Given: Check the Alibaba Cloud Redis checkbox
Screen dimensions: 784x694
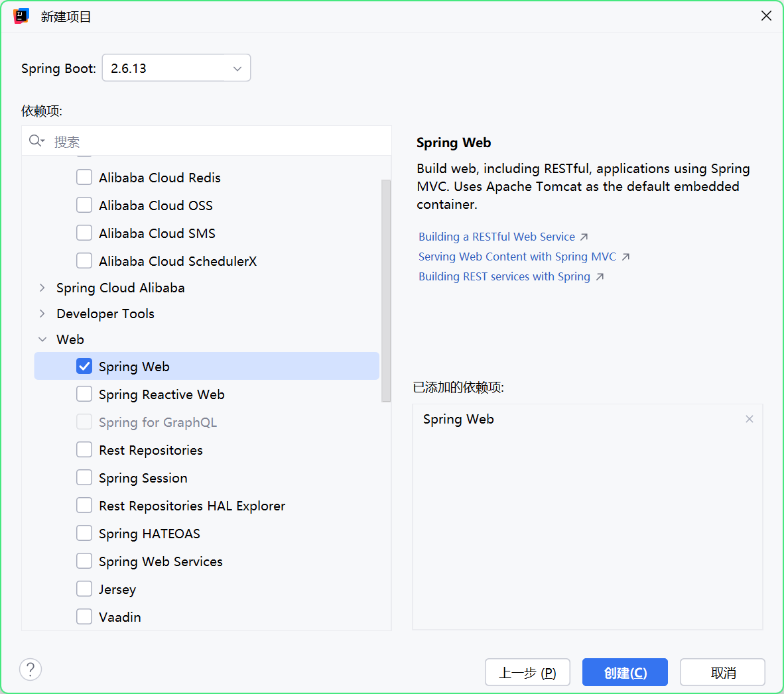Looking at the screenshot, I should (x=84, y=178).
